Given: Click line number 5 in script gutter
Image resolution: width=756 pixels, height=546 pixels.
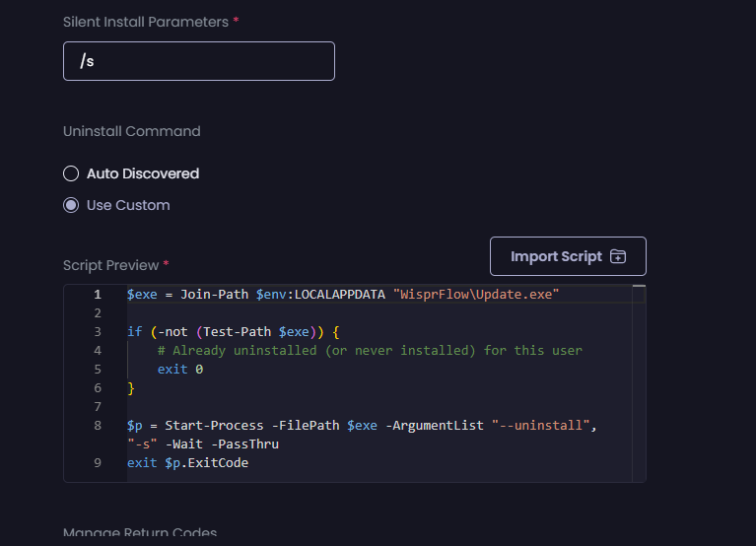Looking at the screenshot, I should pyautogui.click(x=97, y=369).
